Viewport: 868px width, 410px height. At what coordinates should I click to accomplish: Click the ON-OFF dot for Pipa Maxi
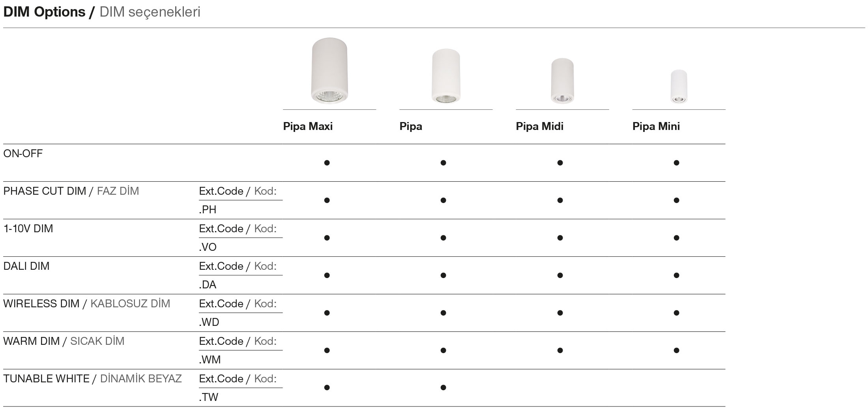click(x=327, y=163)
